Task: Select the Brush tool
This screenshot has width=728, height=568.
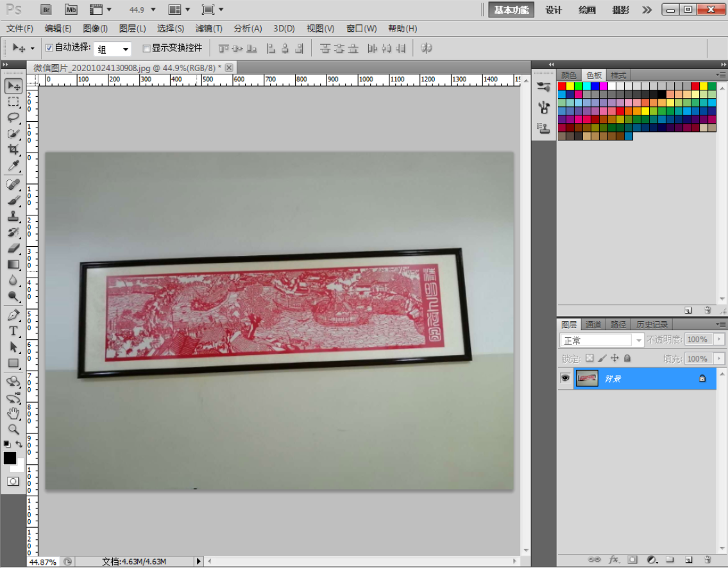Action: pos(13,201)
